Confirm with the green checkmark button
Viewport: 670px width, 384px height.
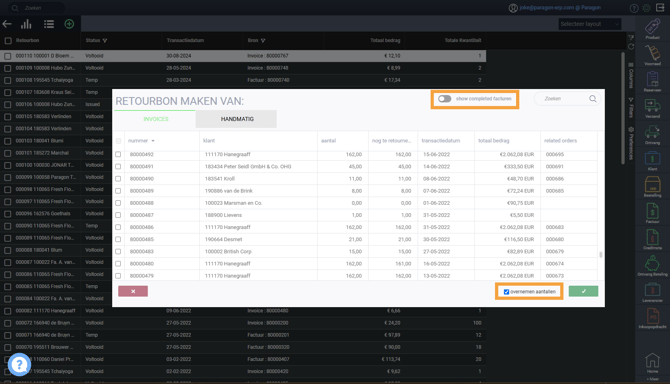pos(583,291)
